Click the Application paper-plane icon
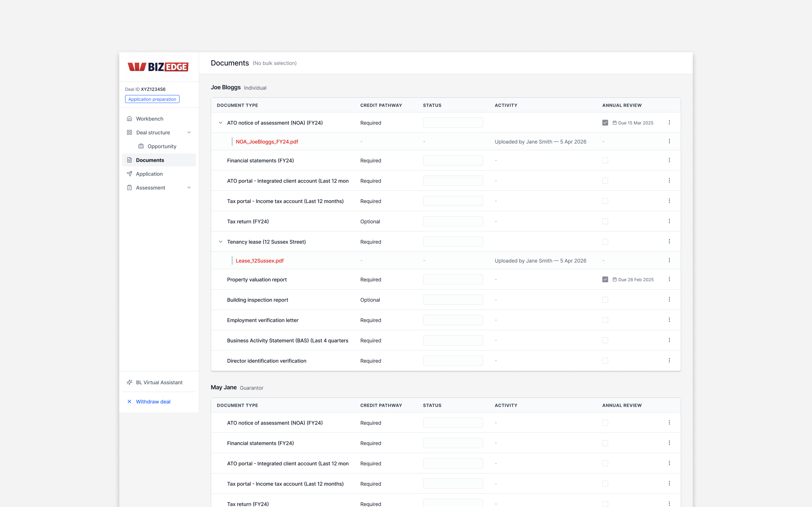 tap(130, 174)
